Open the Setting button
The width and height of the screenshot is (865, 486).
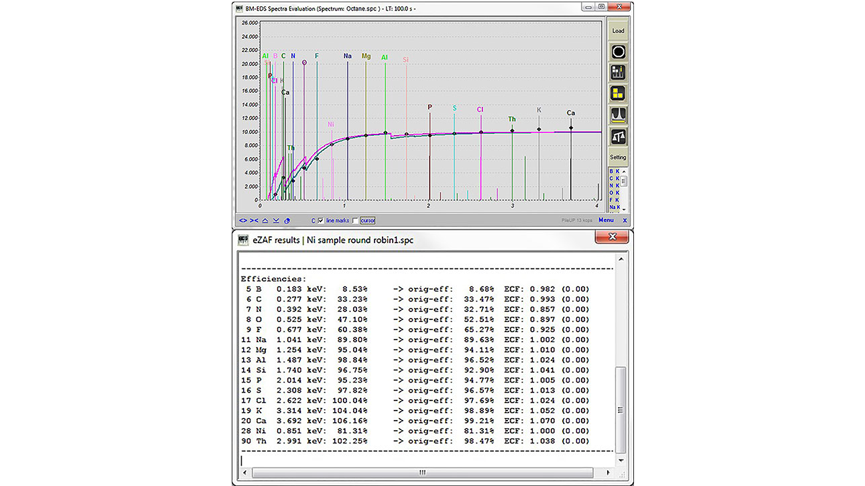[x=618, y=157]
